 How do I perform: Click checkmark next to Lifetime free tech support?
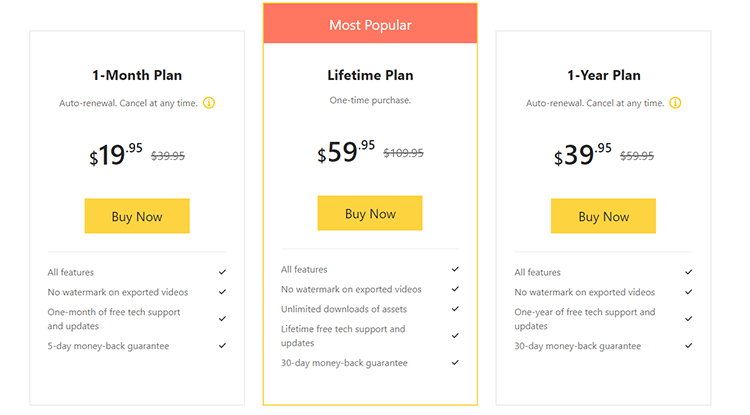click(x=455, y=335)
